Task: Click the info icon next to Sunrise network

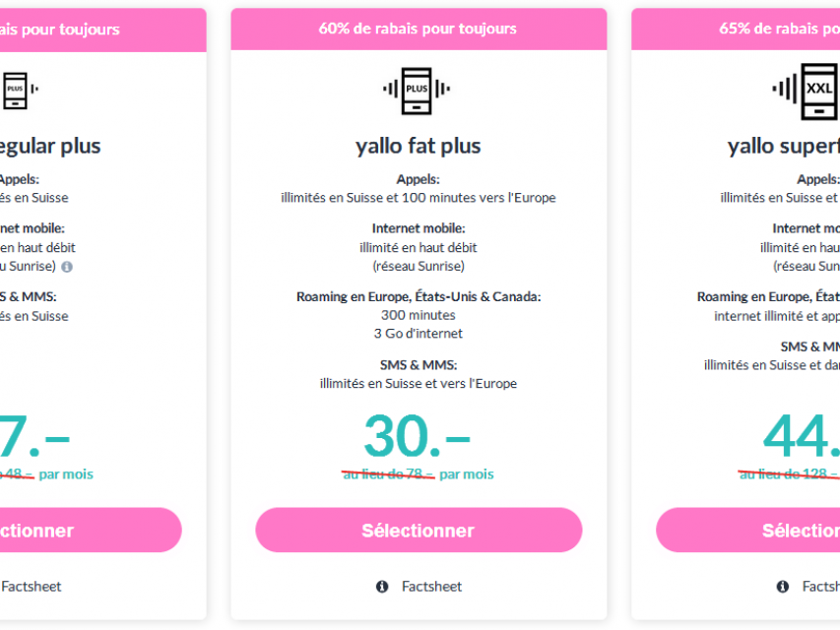Action: click(x=67, y=267)
